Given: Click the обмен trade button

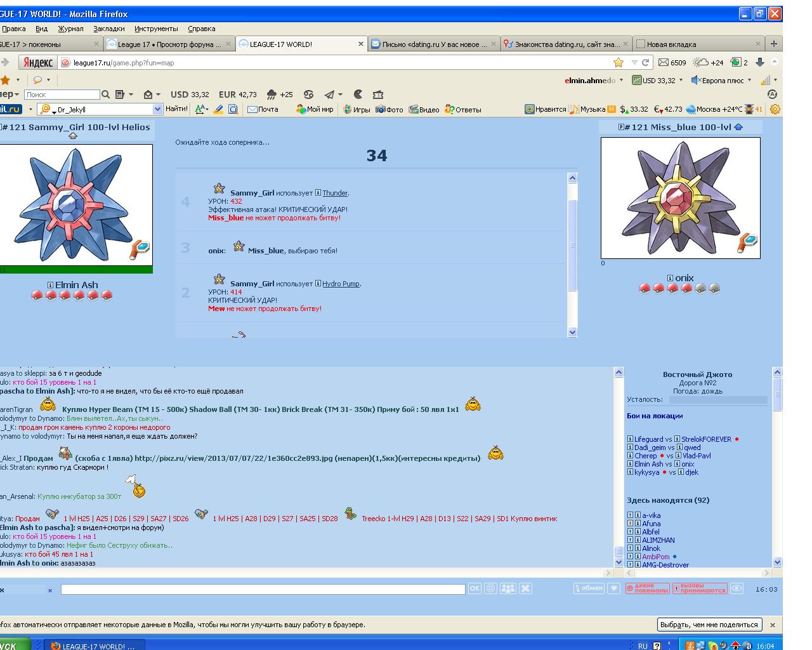Looking at the screenshot, I should click(588, 588).
